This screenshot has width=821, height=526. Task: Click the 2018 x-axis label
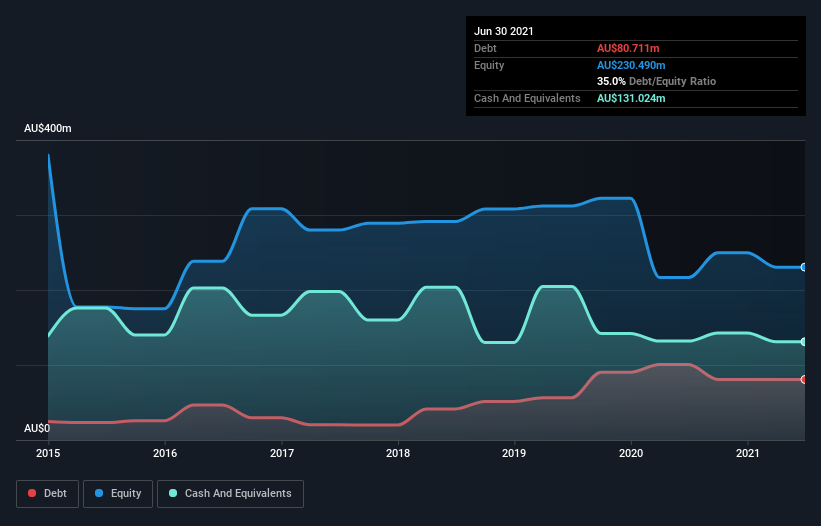[398, 453]
